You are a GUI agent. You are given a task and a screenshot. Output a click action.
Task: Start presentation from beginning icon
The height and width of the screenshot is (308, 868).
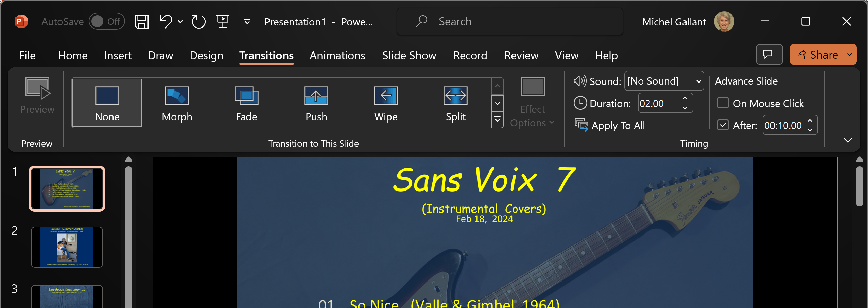[223, 22]
